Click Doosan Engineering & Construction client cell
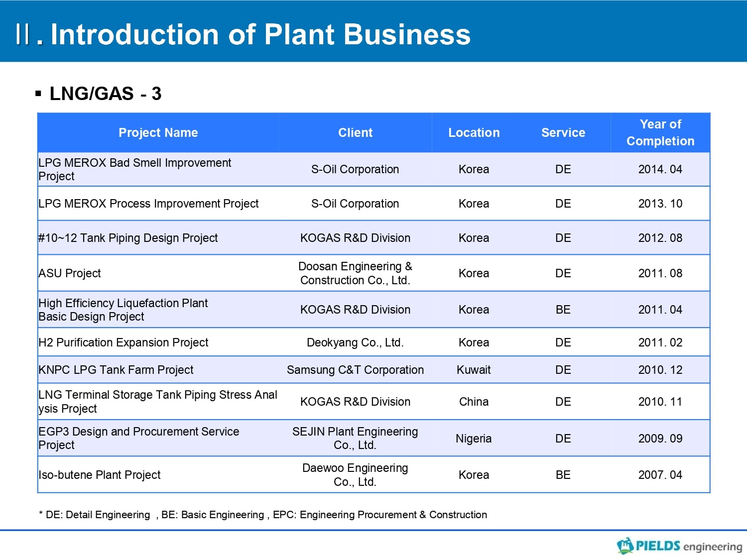 coord(355,273)
